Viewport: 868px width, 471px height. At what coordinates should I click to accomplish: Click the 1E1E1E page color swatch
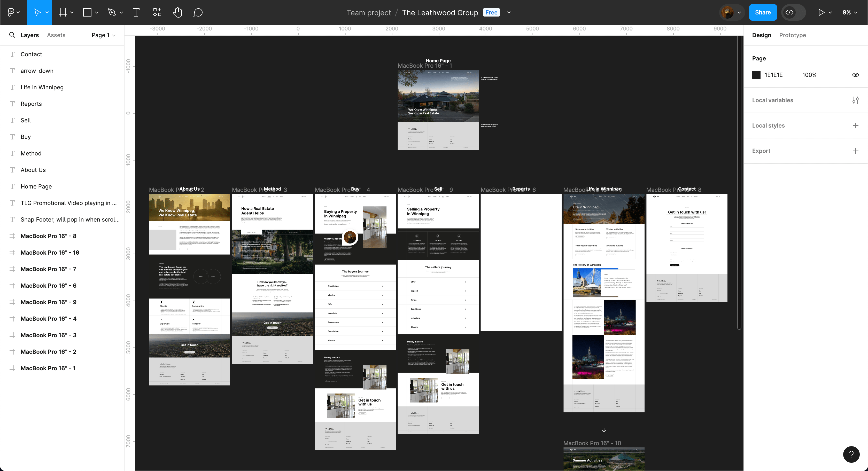756,75
